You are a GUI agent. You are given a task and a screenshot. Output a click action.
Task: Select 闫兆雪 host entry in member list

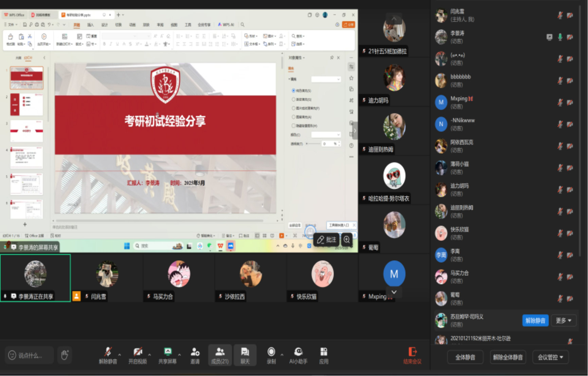[x=462, y=16]
